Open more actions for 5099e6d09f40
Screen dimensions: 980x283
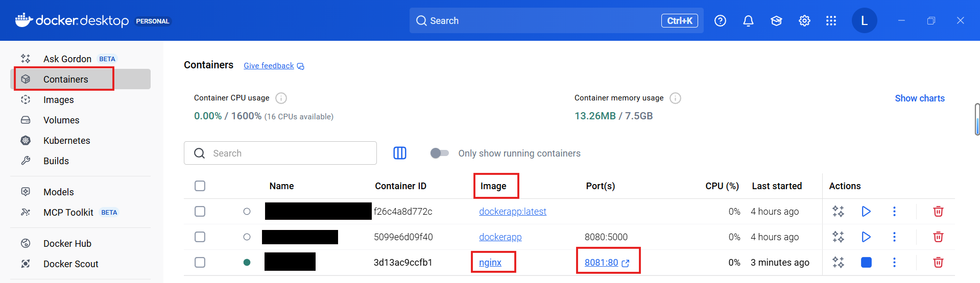(x=894, y=237)
